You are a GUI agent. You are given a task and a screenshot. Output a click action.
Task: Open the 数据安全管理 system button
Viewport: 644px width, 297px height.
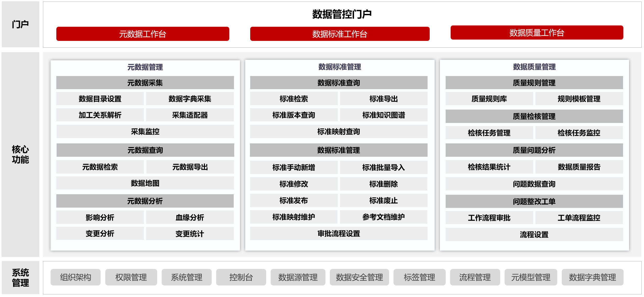point(359,277)
